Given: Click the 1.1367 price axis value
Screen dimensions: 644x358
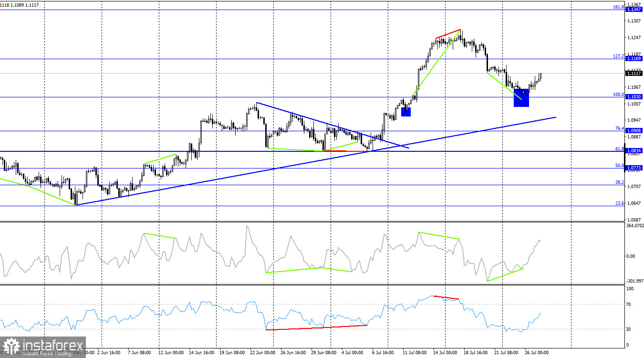Looking at the screenshot, I should (634, 4).
